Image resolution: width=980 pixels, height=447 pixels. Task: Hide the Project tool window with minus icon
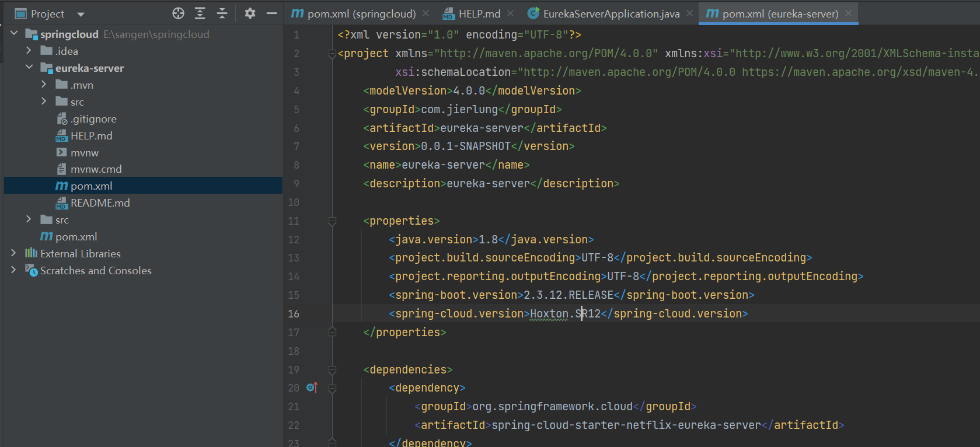271,13
